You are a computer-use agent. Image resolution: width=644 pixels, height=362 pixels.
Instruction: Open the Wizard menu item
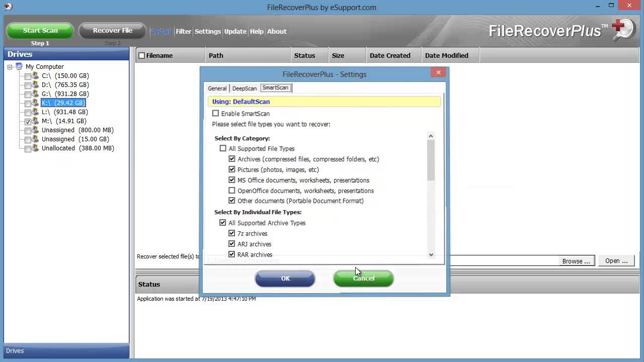pos(162,31)
